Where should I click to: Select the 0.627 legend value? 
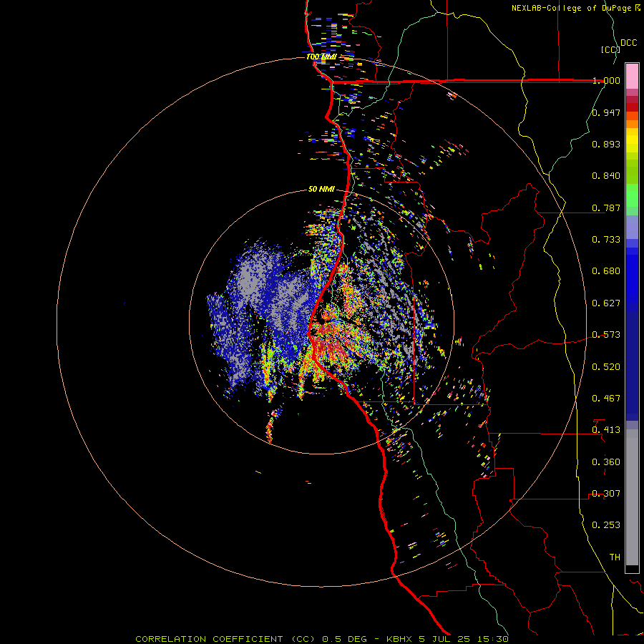pyautogui.click(x=606, y=303)
